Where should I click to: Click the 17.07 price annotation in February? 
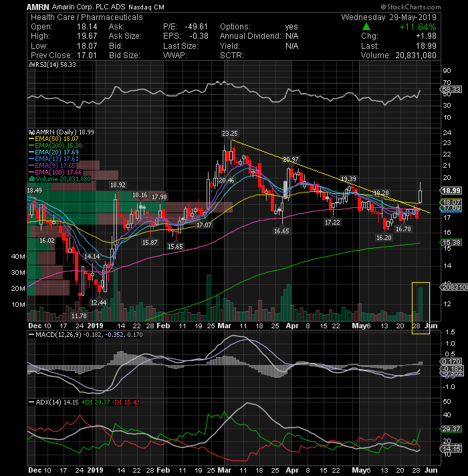tap(204, 225)
